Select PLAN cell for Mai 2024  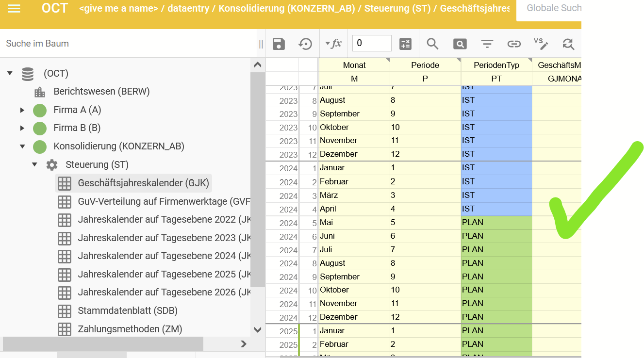tap(496, 223)
